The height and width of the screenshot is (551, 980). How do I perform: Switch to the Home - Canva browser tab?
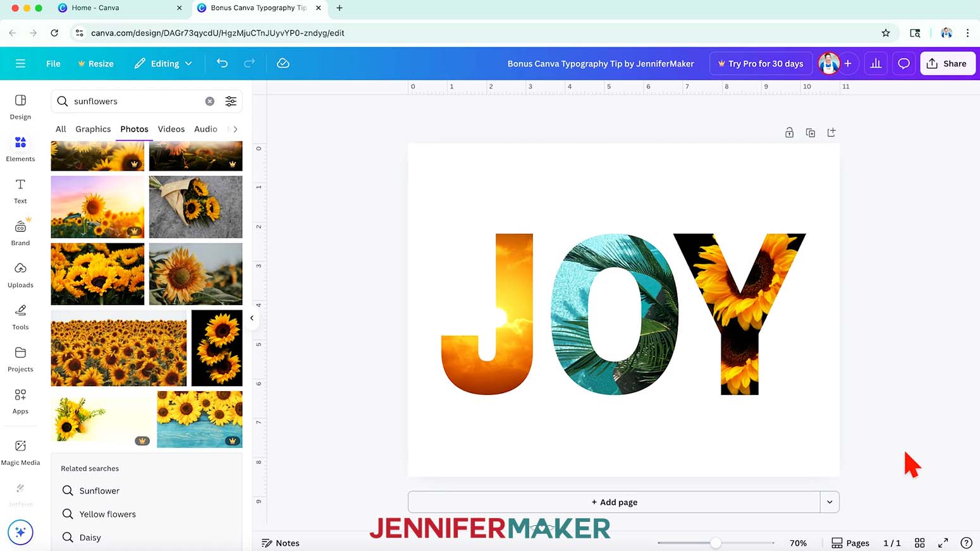[x=118, y=8]
